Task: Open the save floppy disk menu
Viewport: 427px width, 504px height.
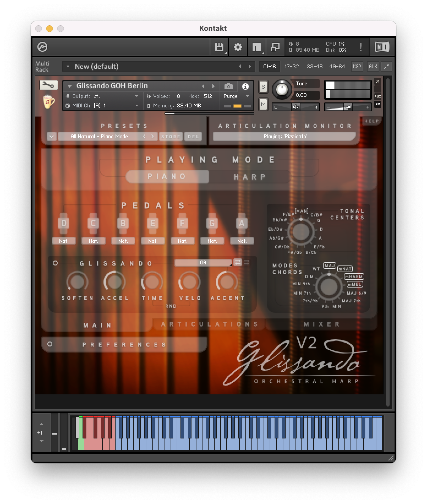Action: tap(219, 47)
